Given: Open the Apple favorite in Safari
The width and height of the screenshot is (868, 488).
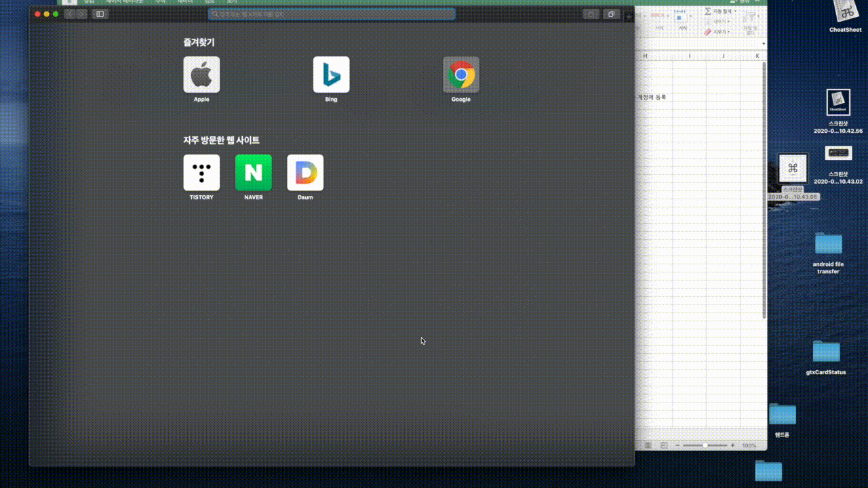Looking at the screenshot, I should [x=201, y=74].
